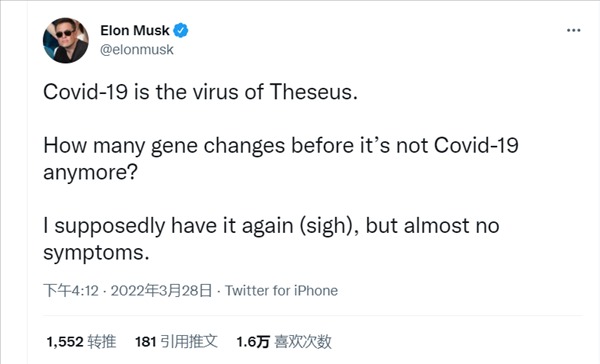The width and height of the screenshot is (600, 364).
Task: Click the 1,552 retweet count number
Action: 65,341
